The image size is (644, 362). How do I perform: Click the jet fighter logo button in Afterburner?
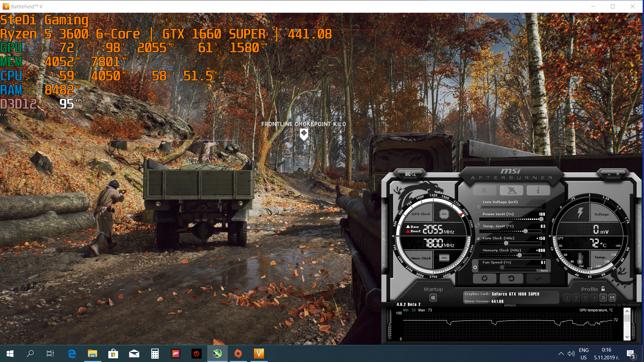pyautogui.click(x=511, y=190)
